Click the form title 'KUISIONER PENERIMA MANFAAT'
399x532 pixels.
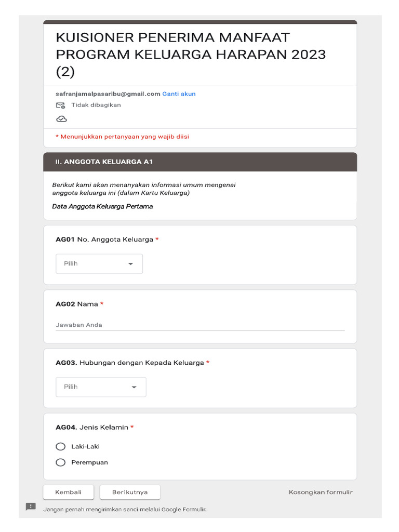(173, 37)
